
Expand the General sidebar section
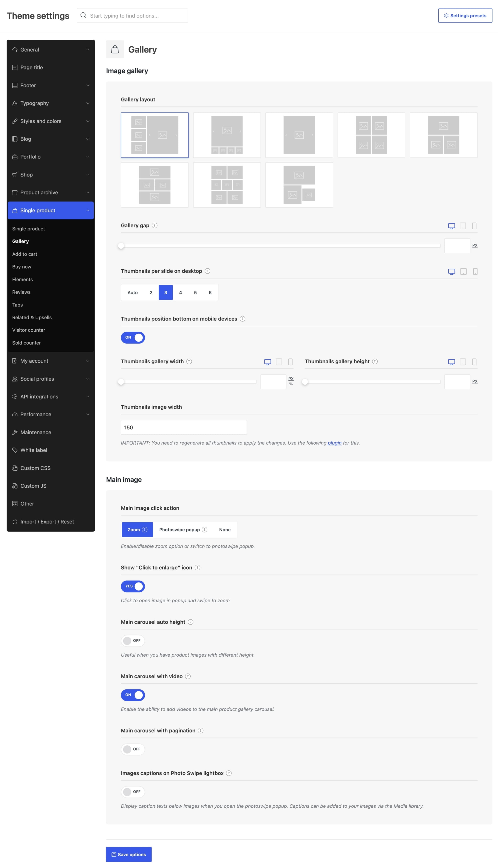(x=51, y=50)
